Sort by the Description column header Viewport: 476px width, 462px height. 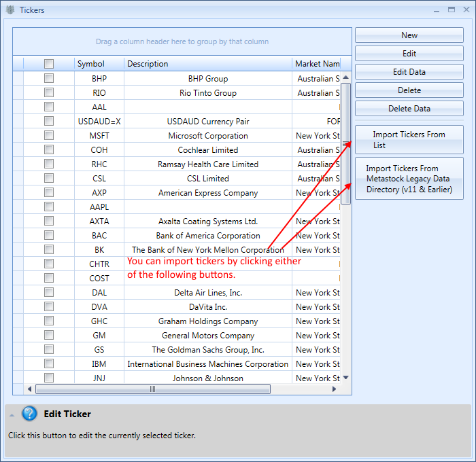click(208, 64)
